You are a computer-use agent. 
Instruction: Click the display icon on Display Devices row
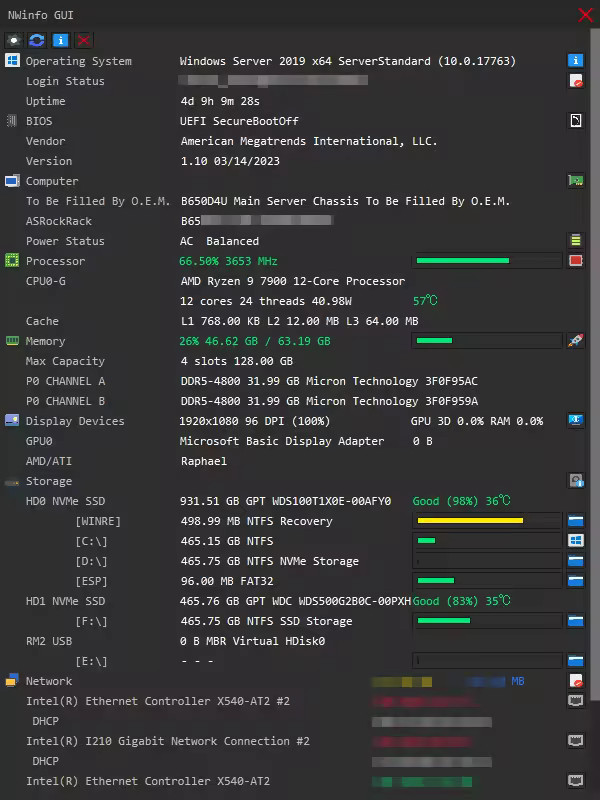click(575, 421)
